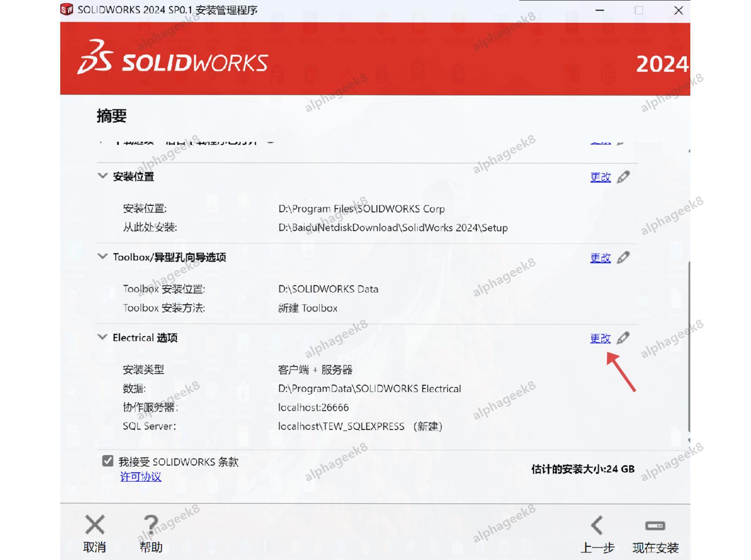
Task: Click the pencil edit icon beside 安装位置 section
Action: (624, 177)
